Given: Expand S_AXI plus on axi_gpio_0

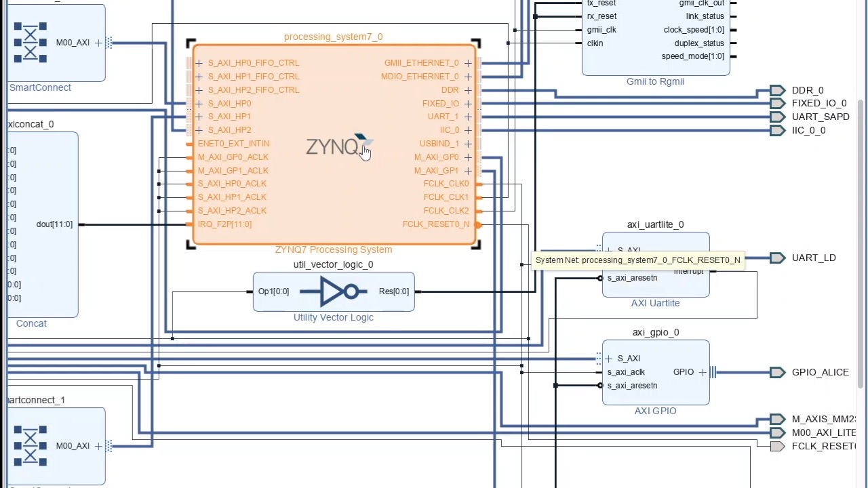Looking at the screenshot, I should [x=608, y=359].
